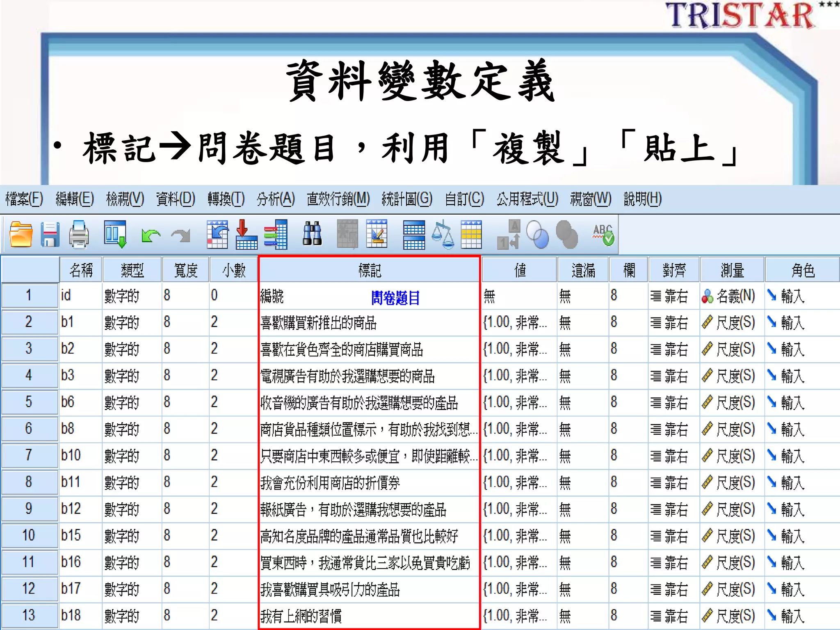Open the 統計圖(G) menu
The image size is (840, 630).
[x=407, y=199]
